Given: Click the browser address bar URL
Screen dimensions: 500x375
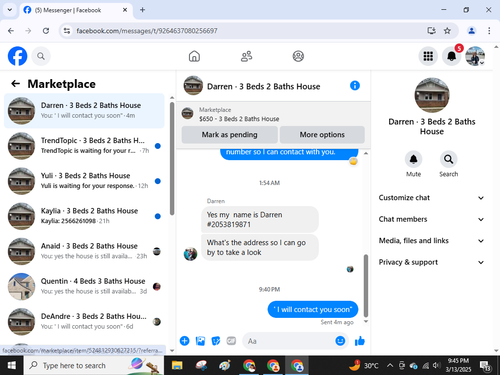Looking at the screenshot, I should 147,31.
